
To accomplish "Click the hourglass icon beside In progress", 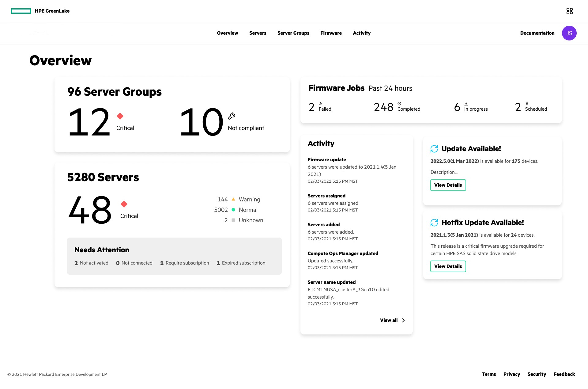I will pyautogui.click(x=466, y=104).
